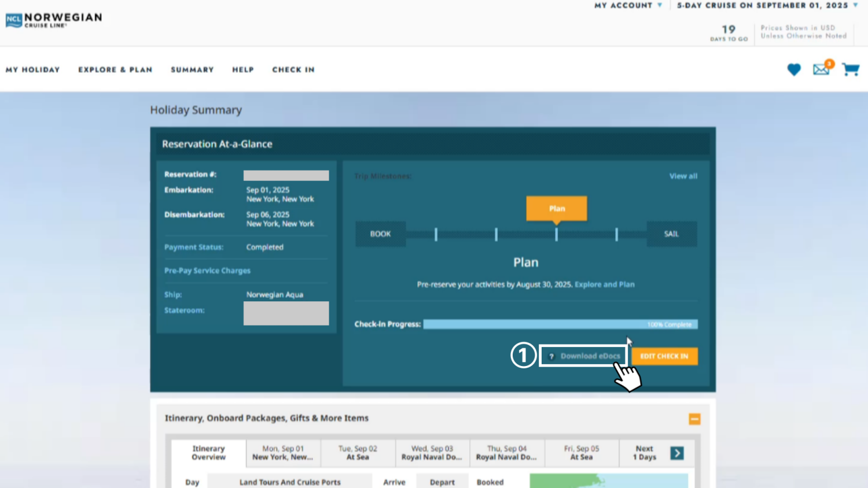This screenshot has width=868, height=488.
Task: Open the messages envelope icon
Action: pos(822,68)
